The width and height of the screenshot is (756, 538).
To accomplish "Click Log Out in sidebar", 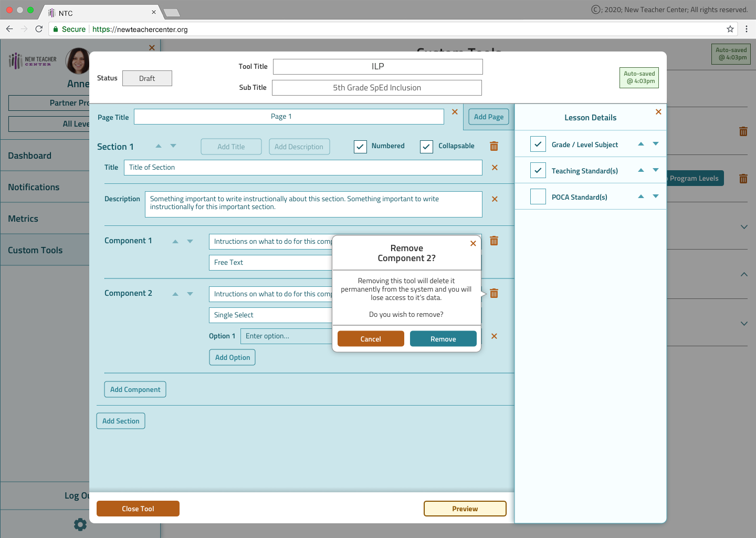I will (x=77, y=495).
